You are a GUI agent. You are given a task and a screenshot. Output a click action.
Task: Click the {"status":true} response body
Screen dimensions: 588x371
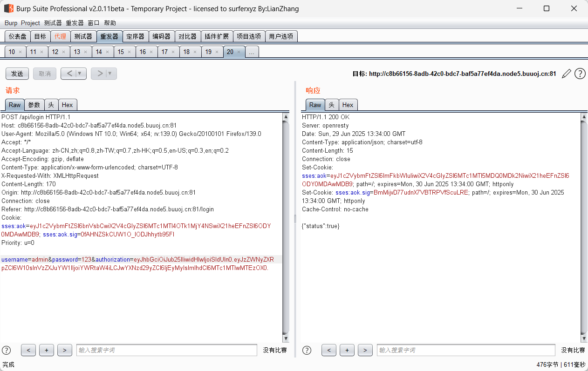coord(321,226)
